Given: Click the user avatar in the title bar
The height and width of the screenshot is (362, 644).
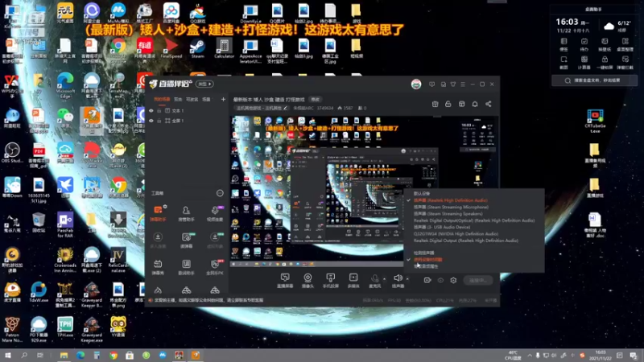Looking at the screenshot, I should click(x=416, y=84).
